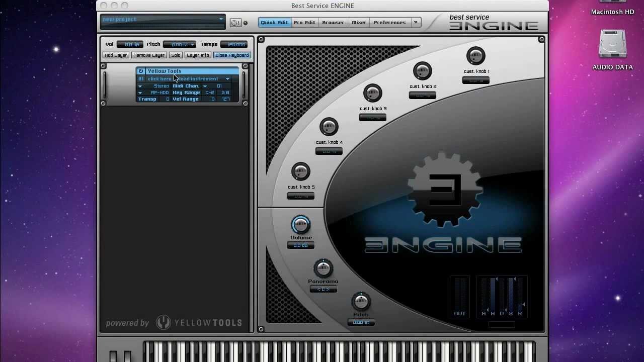Open the Pro Edit tab
The width and height of the screenshot is (644, 362).
point(304,23)
